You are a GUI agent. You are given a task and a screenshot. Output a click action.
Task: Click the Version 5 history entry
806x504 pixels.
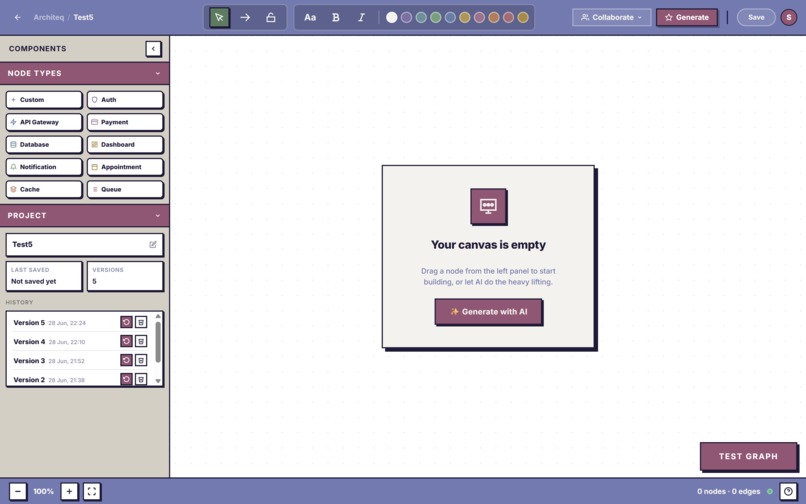(80, 322)
